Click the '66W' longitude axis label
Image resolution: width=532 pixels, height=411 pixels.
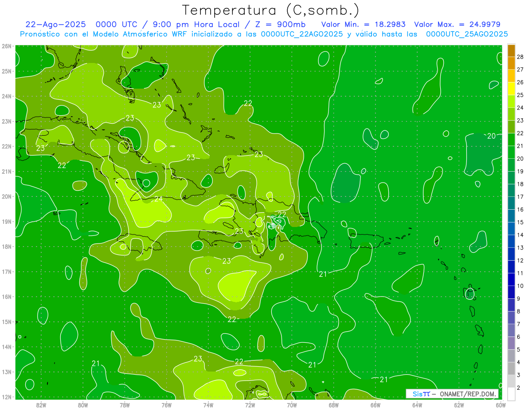coord(376,405)
